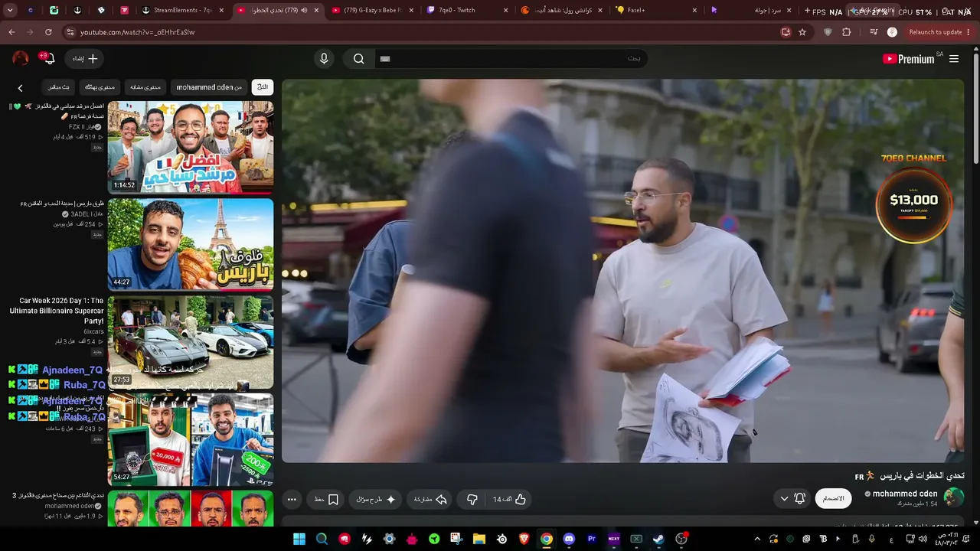Open the tab search dropdown arrow
This screenshot has height=551, width=980.
pos(10,10)
